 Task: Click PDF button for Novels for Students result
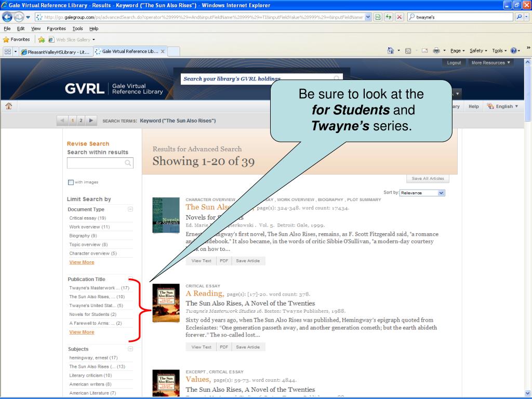coord(224,261)
